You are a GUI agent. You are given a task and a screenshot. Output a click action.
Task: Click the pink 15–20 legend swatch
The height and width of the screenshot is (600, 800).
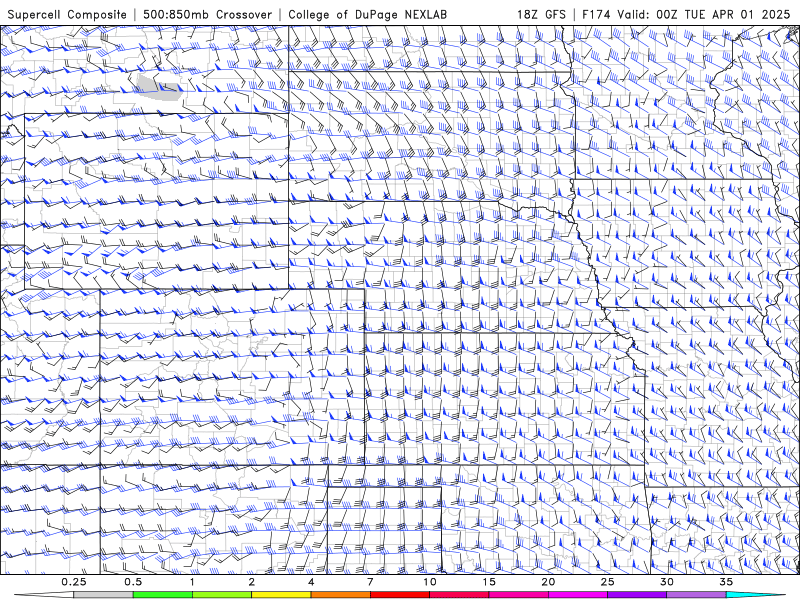[x=518, y=595]
